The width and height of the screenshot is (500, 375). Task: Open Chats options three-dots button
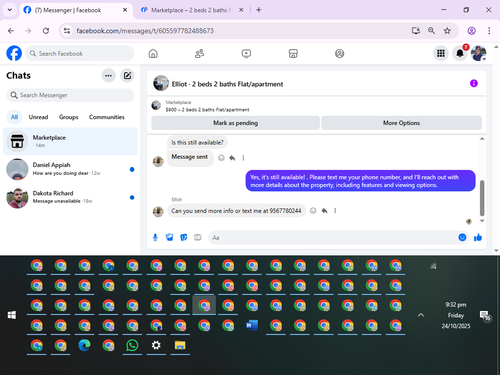pos(108,76)
